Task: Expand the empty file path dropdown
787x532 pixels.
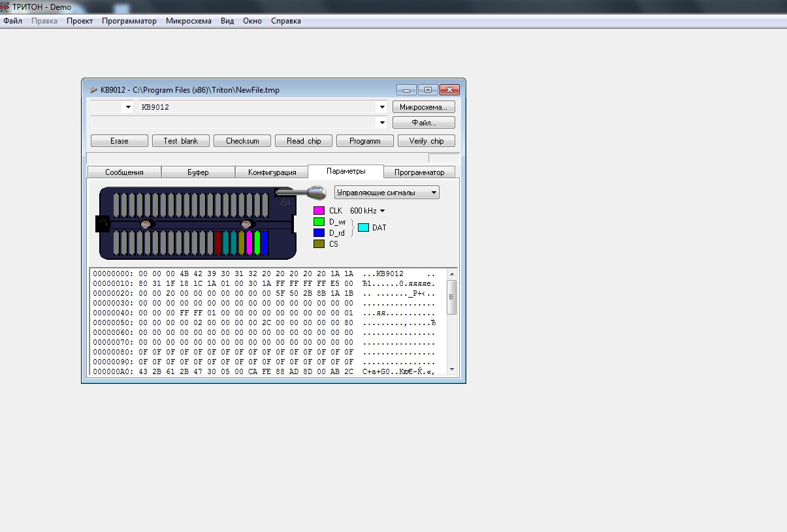Action: click(x=382, y=123)
